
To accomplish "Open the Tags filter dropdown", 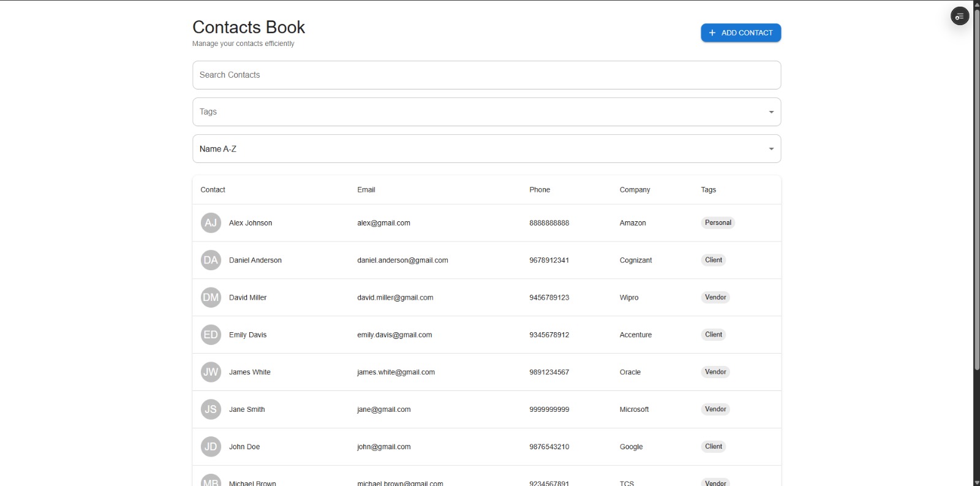I will (486, 112).
